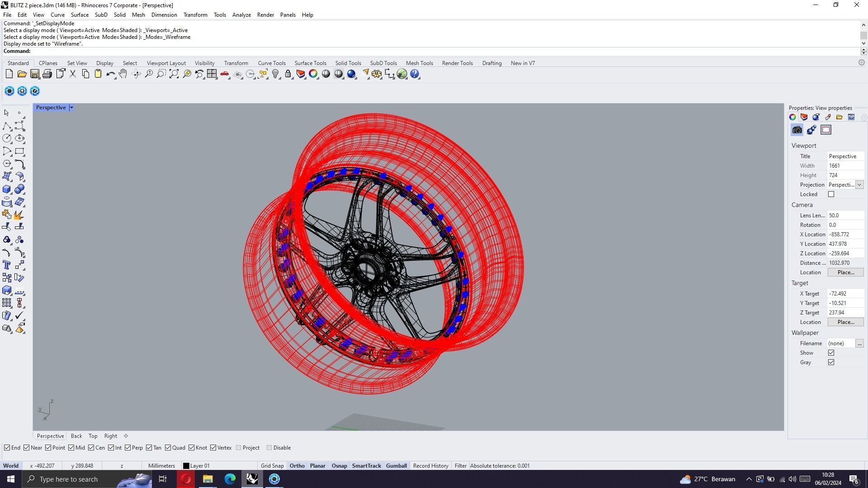
Task: Open the four-viewport layout icon
Action: pos(212,74)
